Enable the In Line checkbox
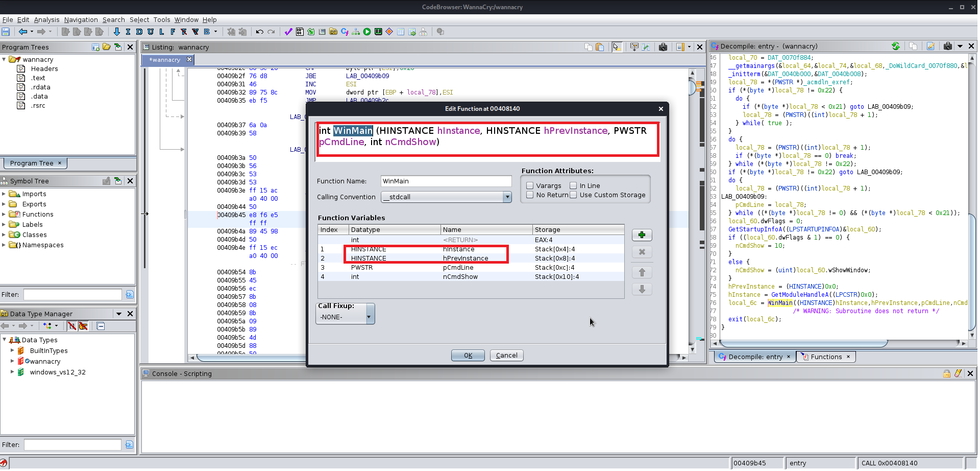The width and height of the screenshot is (980, 471). click(573, 185)
